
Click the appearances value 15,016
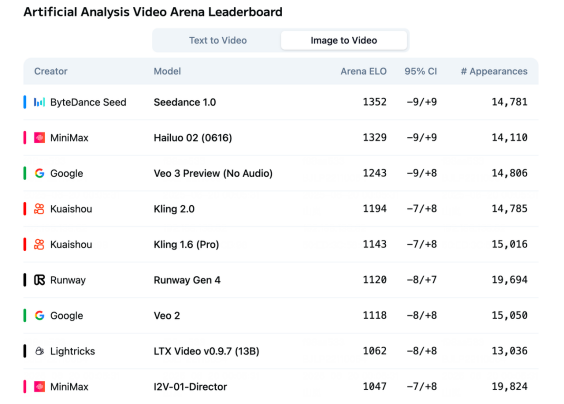509,244
